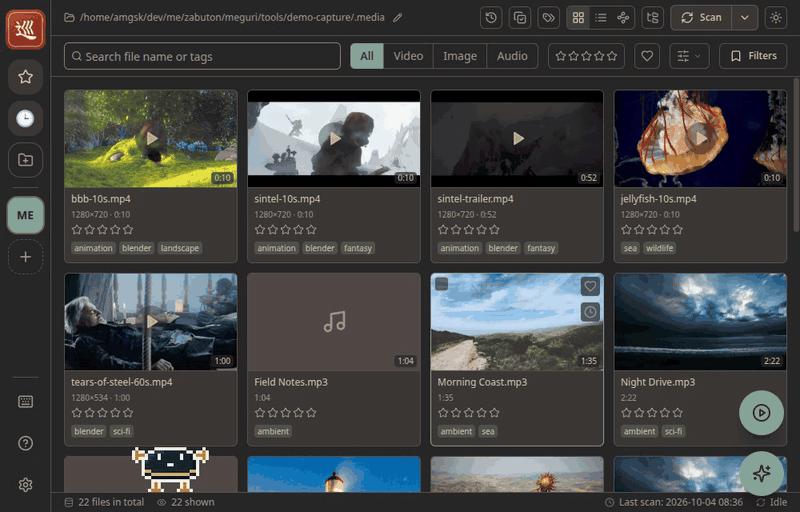This screenshot has height=512, width=800.
Task: Open the Night Drive.mp3 thumbnail
Action: (701, 321)
